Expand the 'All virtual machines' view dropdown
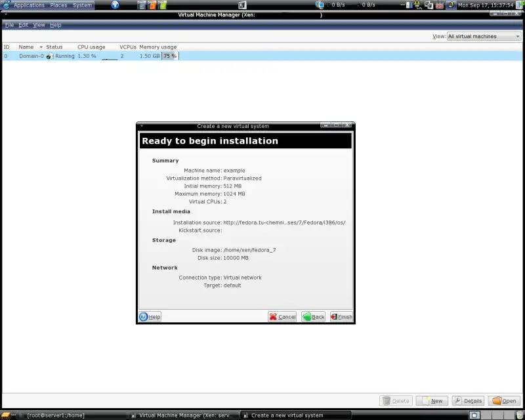525x420 pixels. 484,36
